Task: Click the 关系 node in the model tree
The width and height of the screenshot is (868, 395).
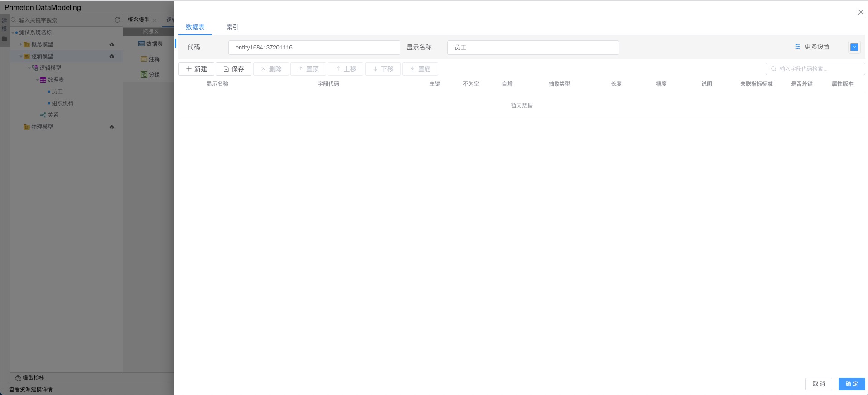Action: tap(49, 115)
